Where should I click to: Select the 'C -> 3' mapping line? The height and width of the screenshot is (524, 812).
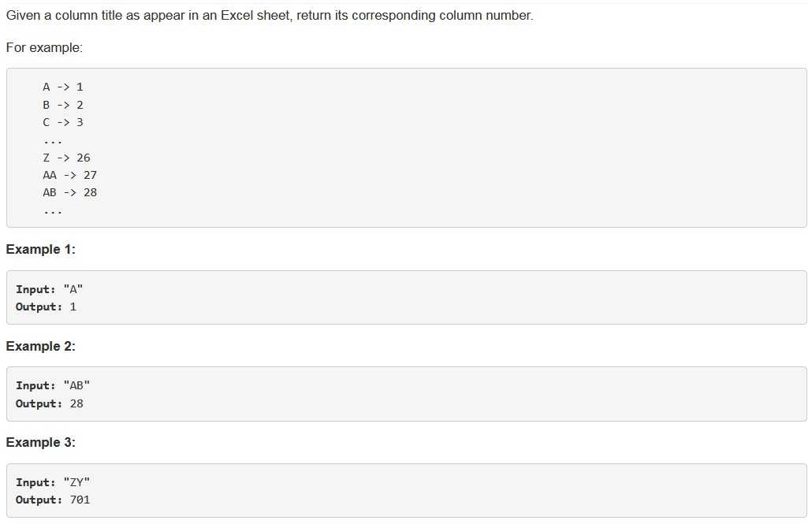[x=63, y=123]
